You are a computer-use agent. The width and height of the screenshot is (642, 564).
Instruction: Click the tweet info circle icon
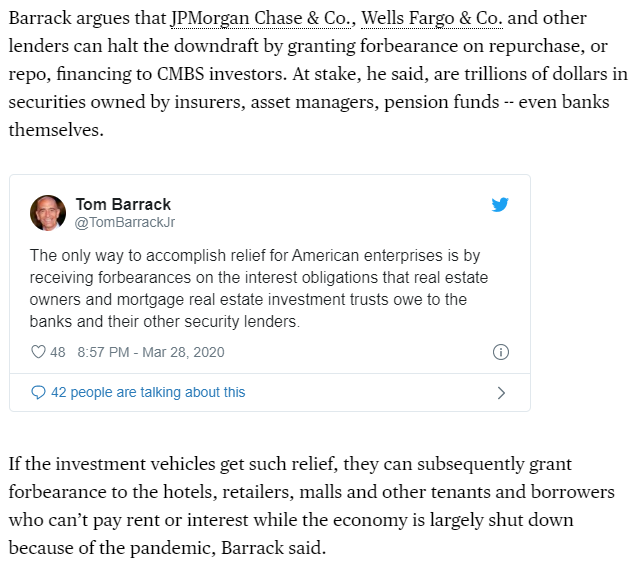coord(501,352)
